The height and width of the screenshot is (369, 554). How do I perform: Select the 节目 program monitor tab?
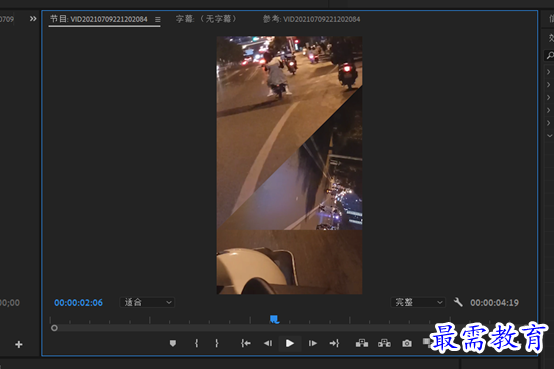pos(99,19)
